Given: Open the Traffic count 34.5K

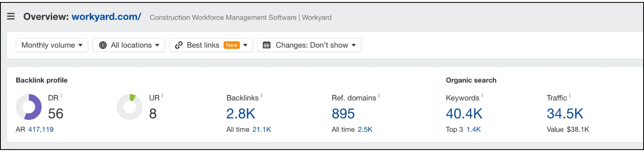Looking at the screenshot, I should [x=565, y=114].
